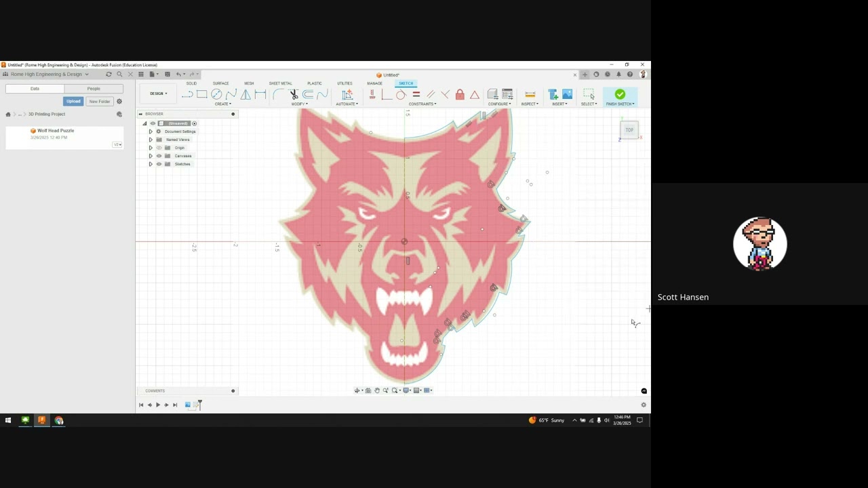Click the blue Upload button
The width and height of the screenshot is (868, 488).
73,101
